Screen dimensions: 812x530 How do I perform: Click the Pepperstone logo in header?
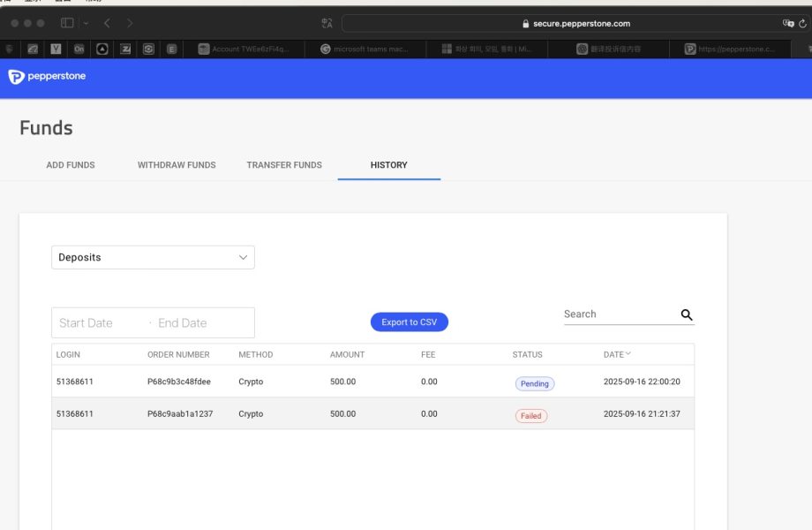pyautogui.click(x=48, y=77)
